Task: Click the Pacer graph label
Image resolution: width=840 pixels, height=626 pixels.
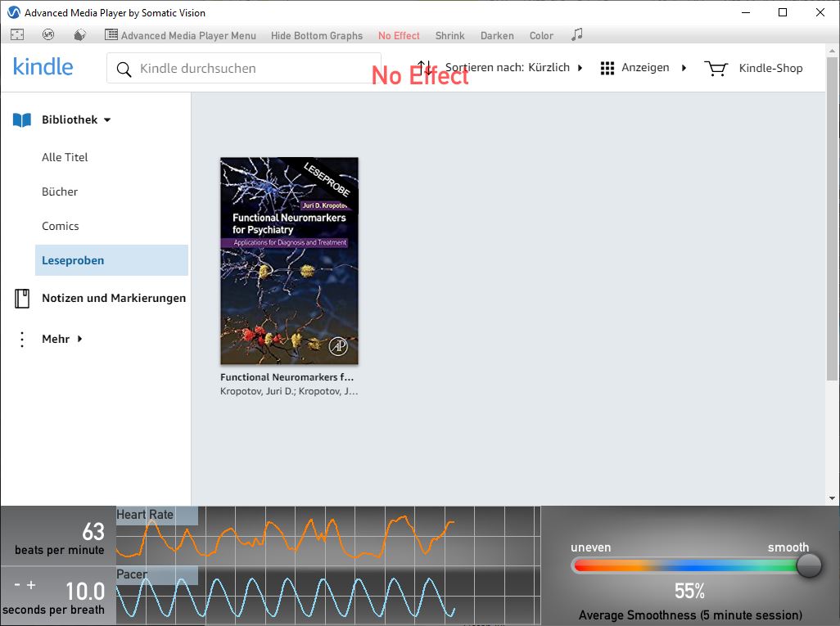Action: tap(132, 574)
